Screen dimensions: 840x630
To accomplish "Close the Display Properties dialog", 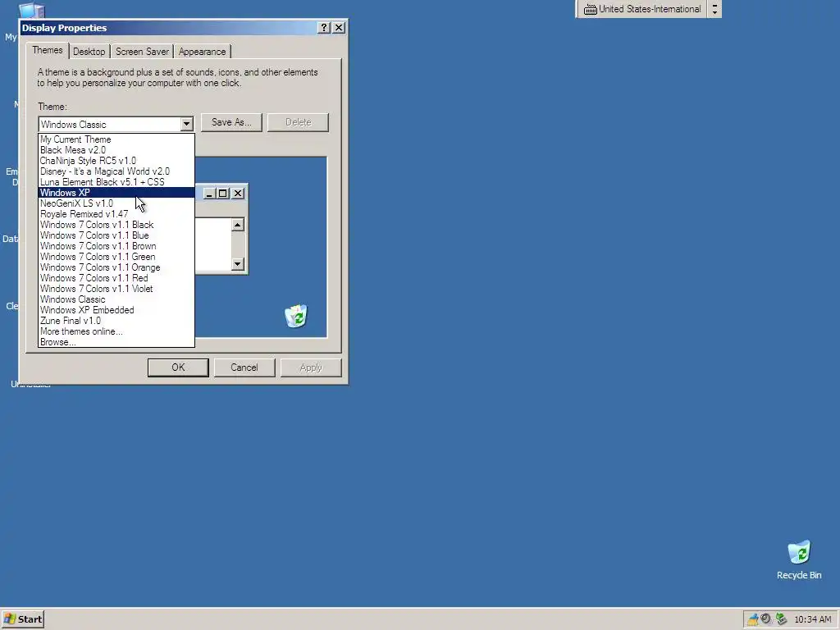I will pos(339,27).
